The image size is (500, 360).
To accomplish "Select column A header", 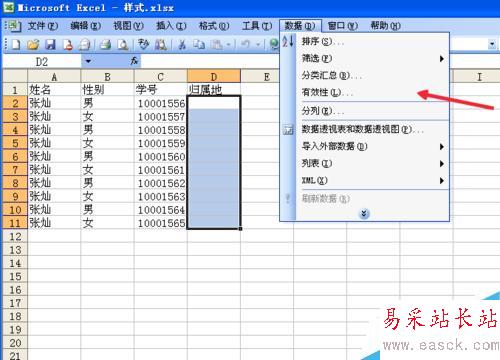I will pyautogui.click(x=54, y=77).
